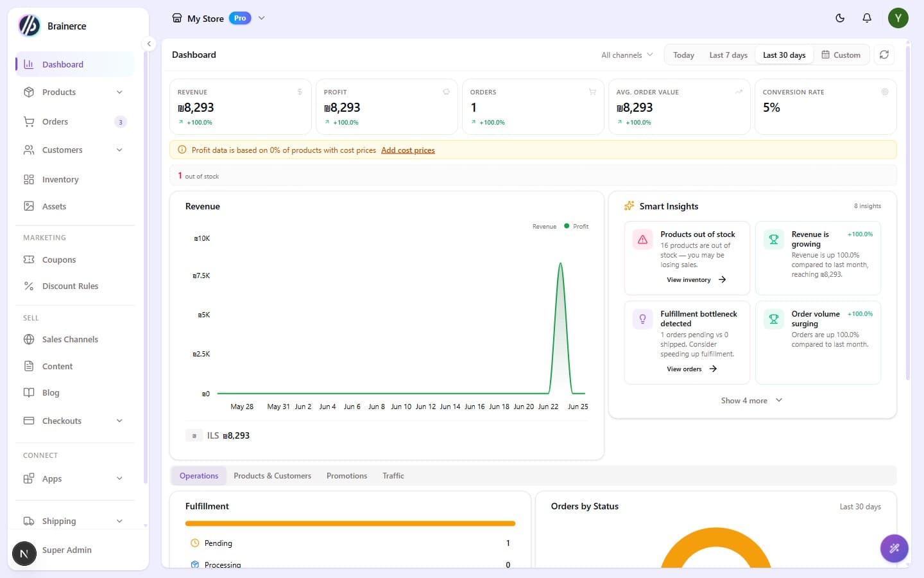Viewport: 924px width, 578px height.
Task: Toggle dark mode with the moon icon
Action: (840, 18)
